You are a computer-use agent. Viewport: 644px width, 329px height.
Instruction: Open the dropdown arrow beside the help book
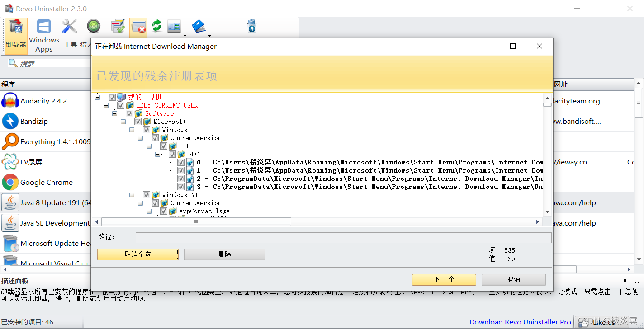(209, 35)
